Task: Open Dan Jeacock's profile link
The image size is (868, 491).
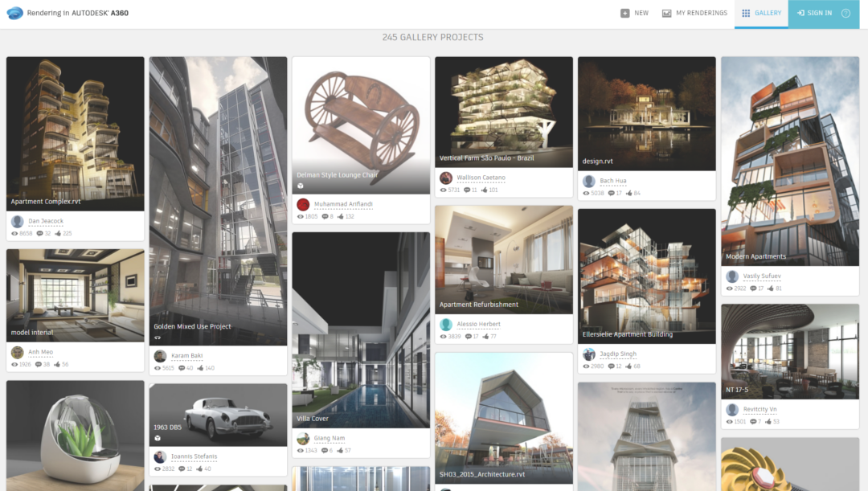Action: [x=46, y=221]
